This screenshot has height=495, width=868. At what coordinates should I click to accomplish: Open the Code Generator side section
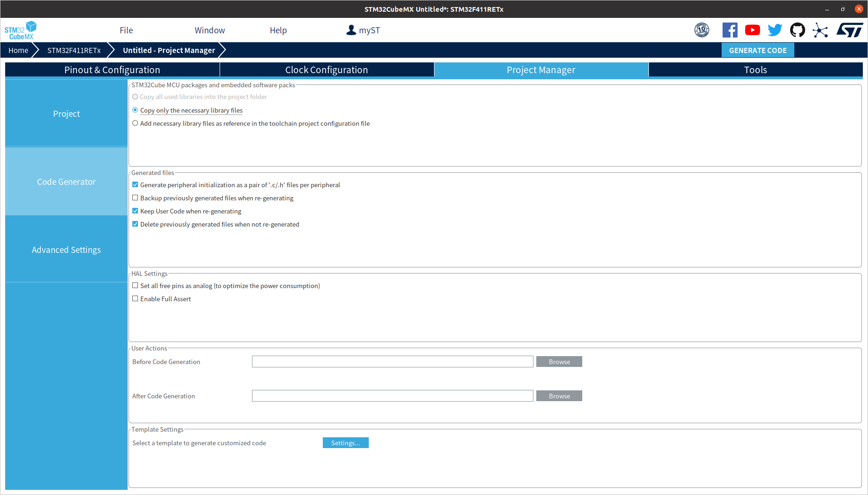[x=66, y=182]
